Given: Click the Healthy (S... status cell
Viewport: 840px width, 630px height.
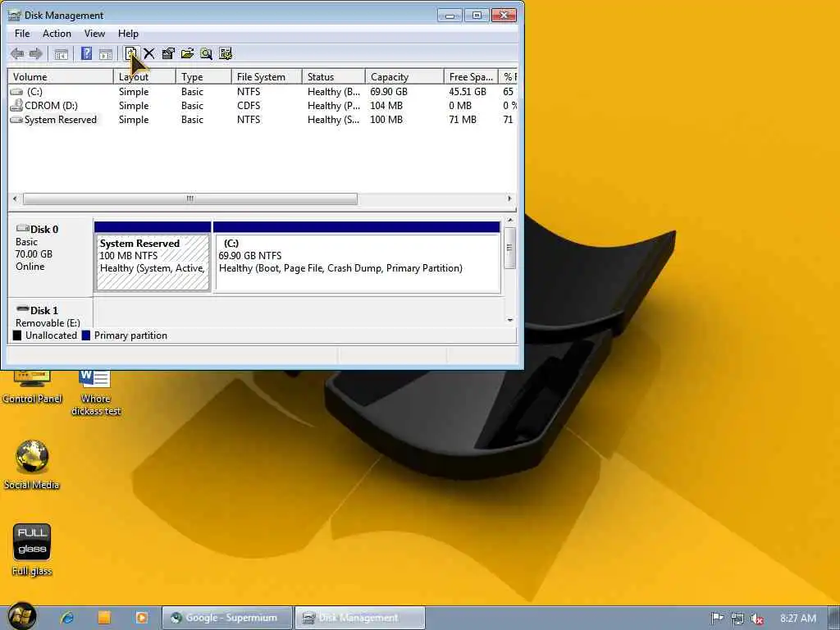Looking at the screenshot, I should [333, 120].
